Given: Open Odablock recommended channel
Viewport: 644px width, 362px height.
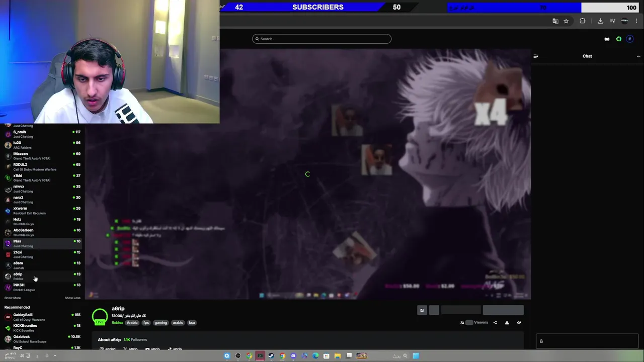Looking at the screenshot, I should click(42, 339).
